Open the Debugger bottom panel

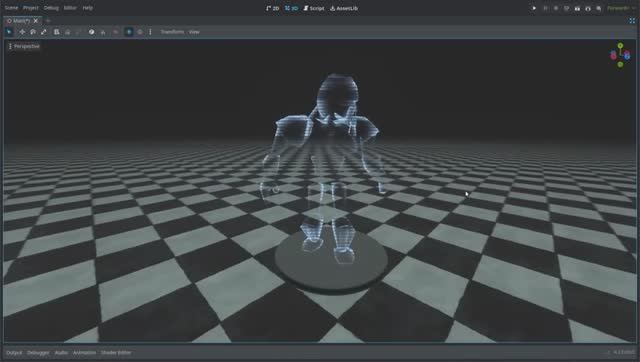pos(38,353)
